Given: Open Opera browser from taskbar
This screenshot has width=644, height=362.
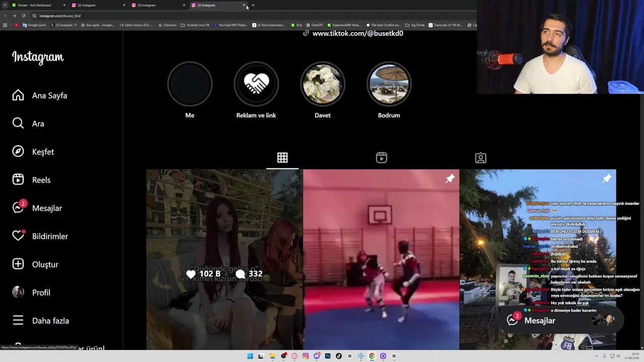Looking at the screenshot, I should [294, 356].
